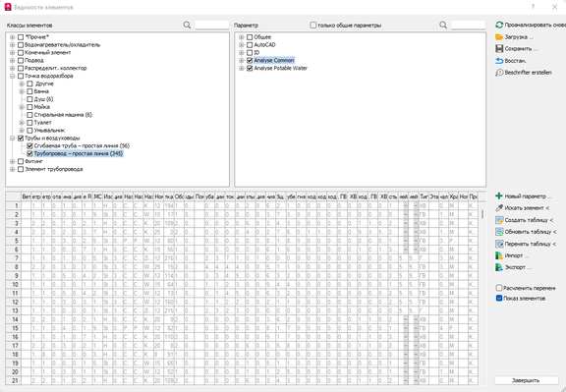Select table row header 14

point(14,319)
